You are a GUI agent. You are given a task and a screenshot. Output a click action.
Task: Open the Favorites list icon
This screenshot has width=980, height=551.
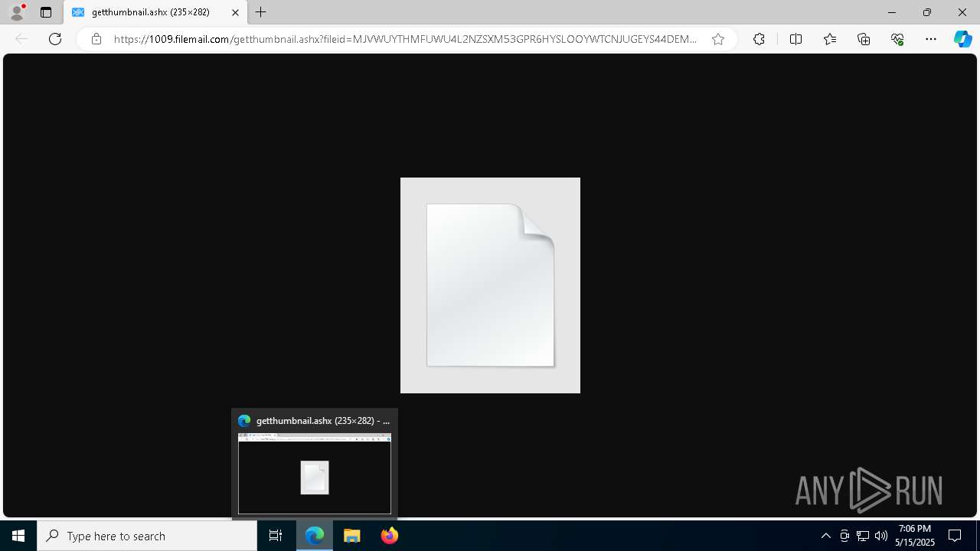(x=830, y=39)
